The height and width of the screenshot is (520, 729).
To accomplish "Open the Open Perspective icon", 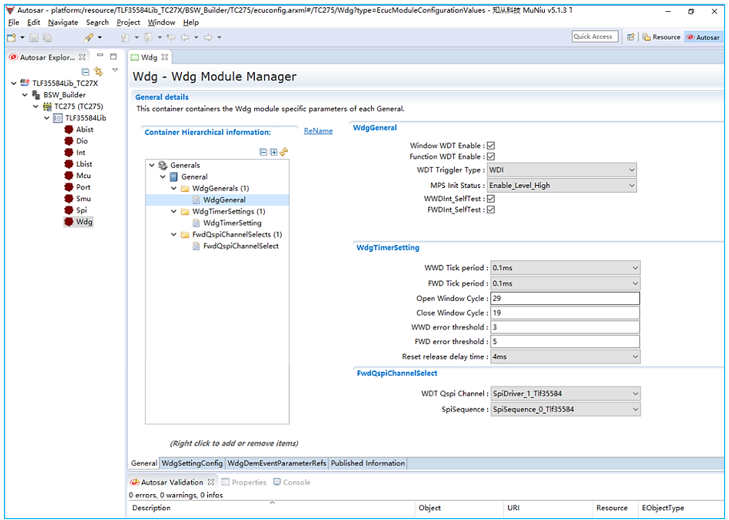I will pyautogui.click(x=630, y=37).
